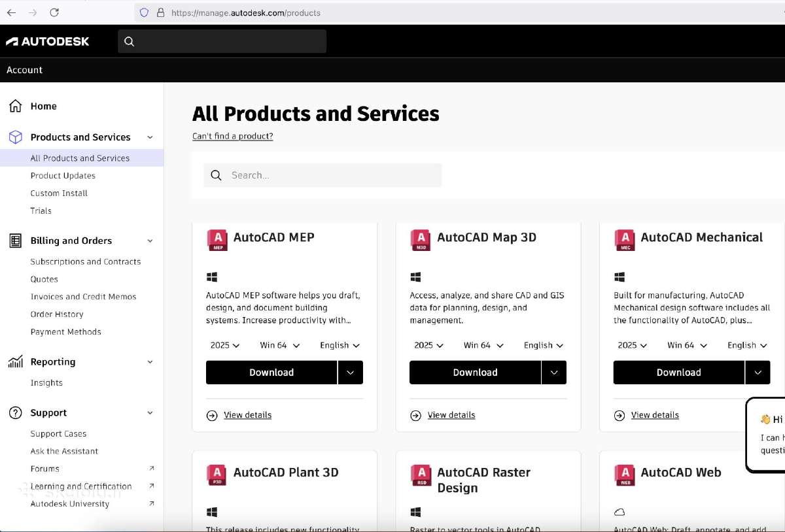Open the 2025 version dropdown for AutoCAD Mechanical
The width and height of the screenshot is (785, 532).
pyautogui.click(x=633, y=345)
